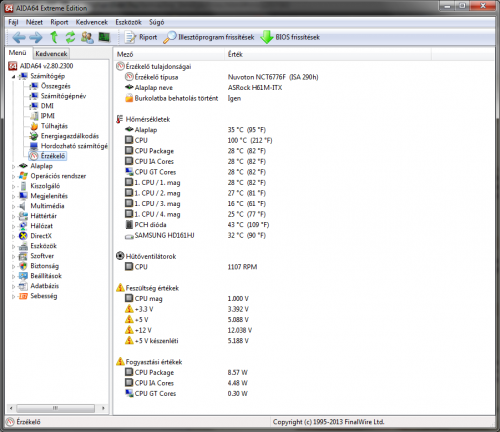The image size is (500, 432).
Task: Click right arrow of tree scrollbar
Action: [x=103, y=408]
